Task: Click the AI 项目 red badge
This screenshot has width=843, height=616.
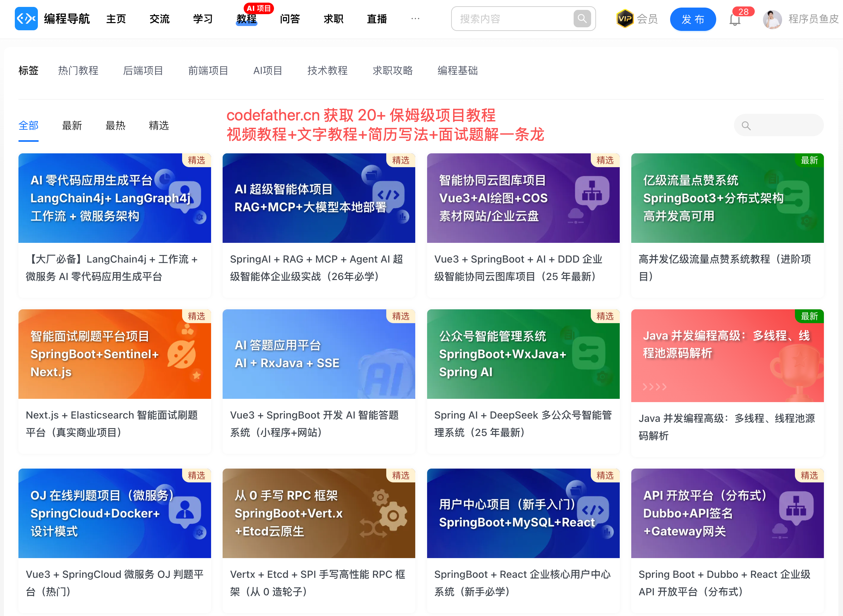Action: (x=258, y=8)
